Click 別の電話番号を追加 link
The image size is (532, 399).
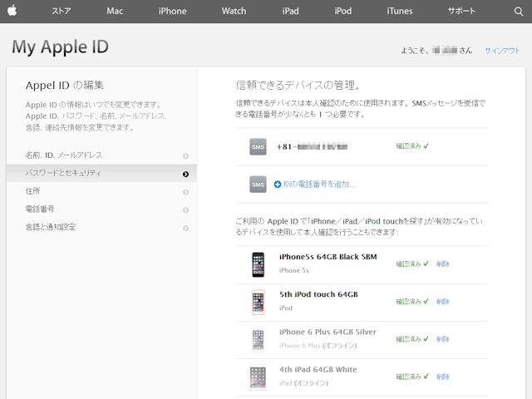(x=319, y=185)
